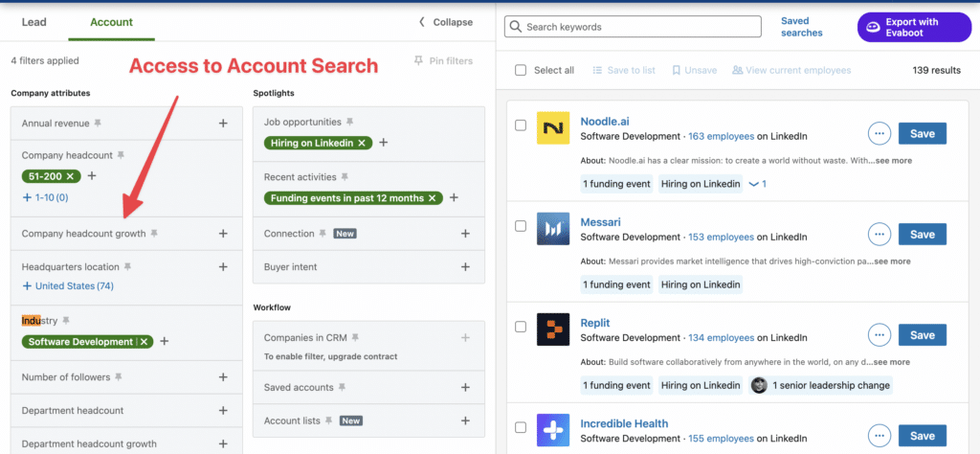Switch to the Lead tab
Image resolution: width=980 pixels, height=454 pixels.
tap(34, 22)
